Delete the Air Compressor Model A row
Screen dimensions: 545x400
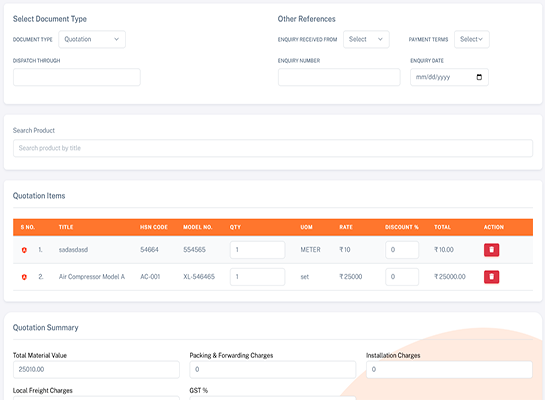[491, 277]
